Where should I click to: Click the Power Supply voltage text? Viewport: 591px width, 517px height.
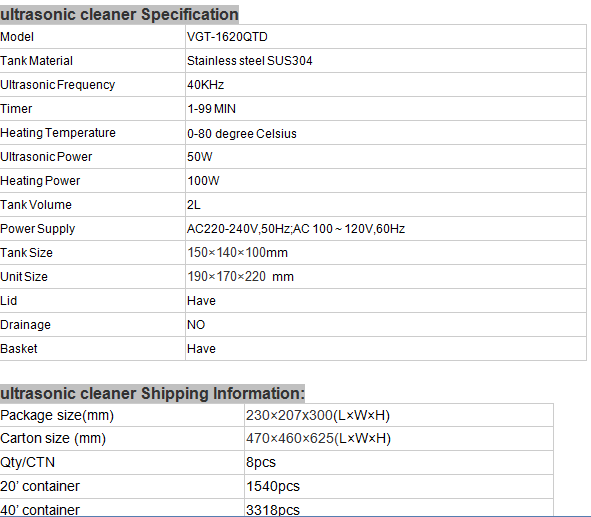pos(296,229)
